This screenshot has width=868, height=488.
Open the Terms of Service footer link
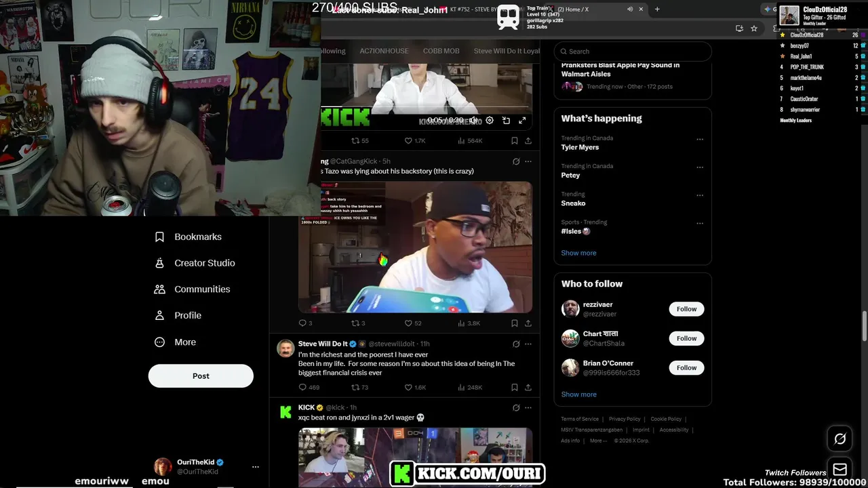pyautogui.click(x=580, y=419)
